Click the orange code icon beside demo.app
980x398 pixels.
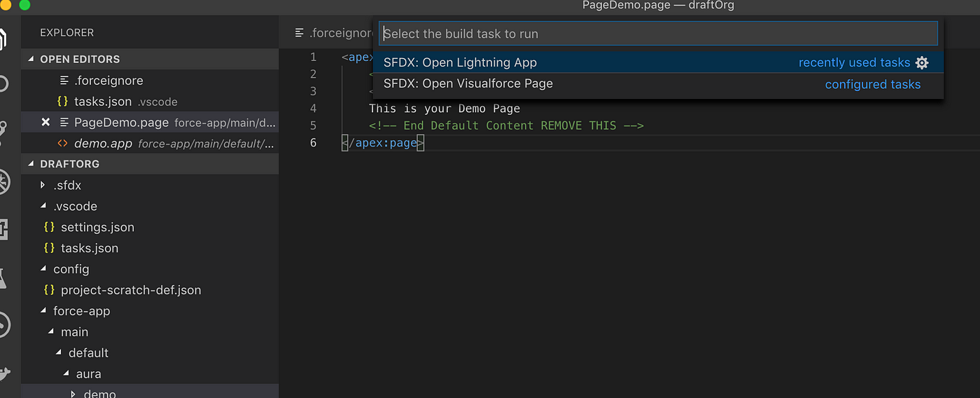(x=62, y=144)
